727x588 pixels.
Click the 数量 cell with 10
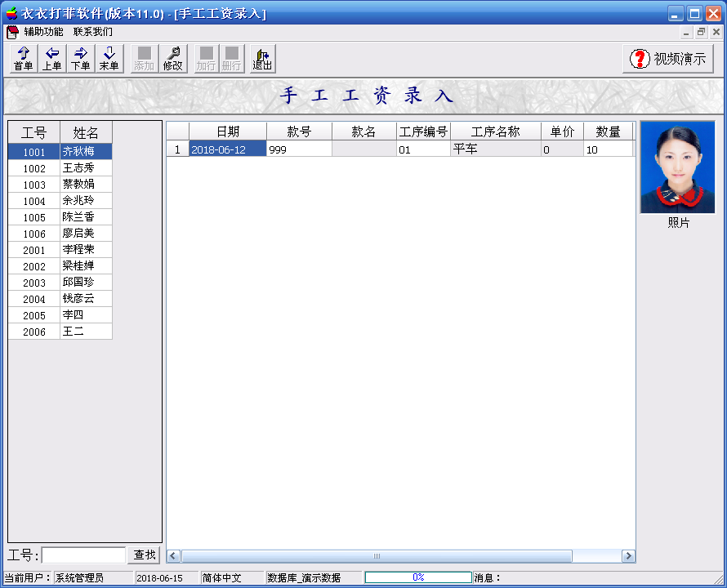pyautogui.click(x=608, y=149)
